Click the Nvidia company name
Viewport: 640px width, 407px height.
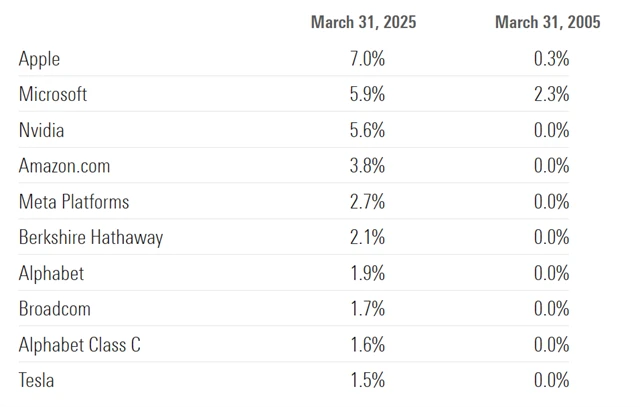[41, 130]
